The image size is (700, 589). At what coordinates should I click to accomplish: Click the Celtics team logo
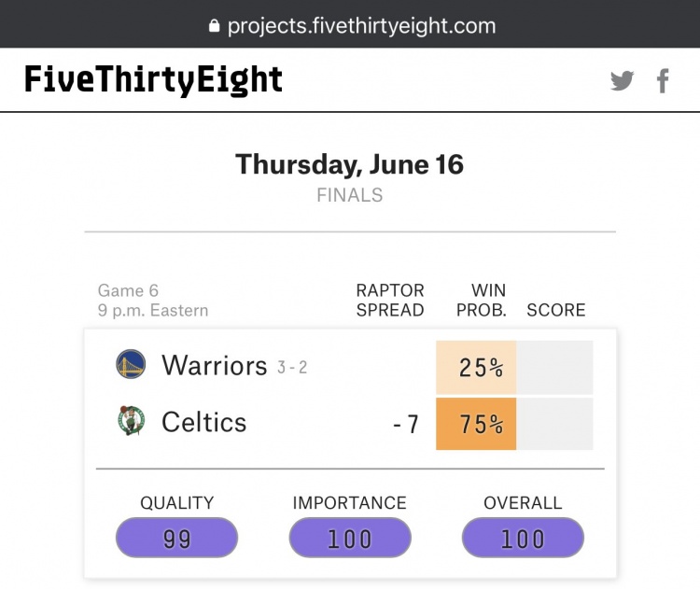click(131, 421)
